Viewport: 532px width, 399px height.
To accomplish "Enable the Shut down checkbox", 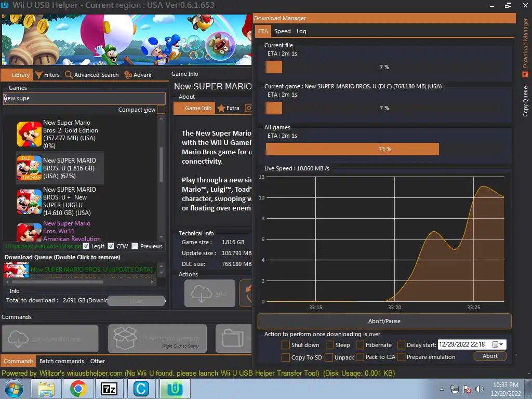I will tap(286, 345).
